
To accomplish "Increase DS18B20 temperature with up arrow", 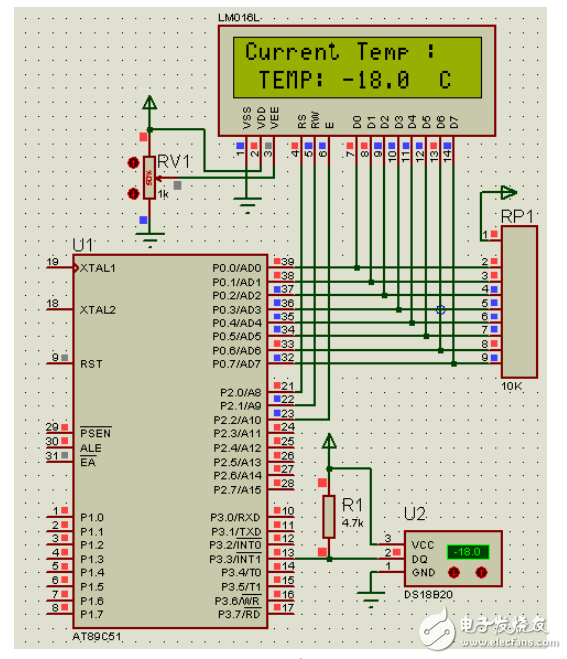I will [x=481, y=572].
